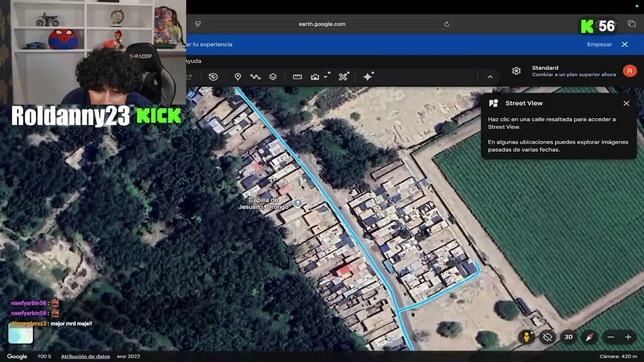644x362 pixels.
Task: Open Google Earth settings gear
Action: point(516,71)
